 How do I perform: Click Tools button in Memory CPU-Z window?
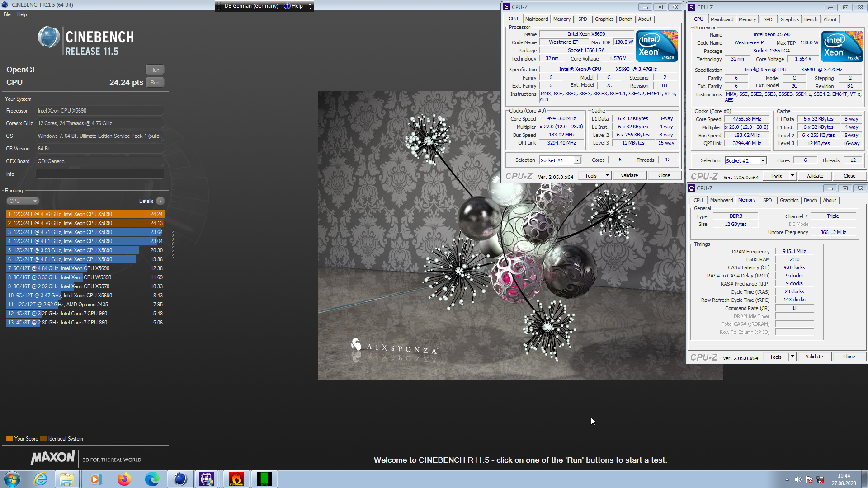(776, 357)
